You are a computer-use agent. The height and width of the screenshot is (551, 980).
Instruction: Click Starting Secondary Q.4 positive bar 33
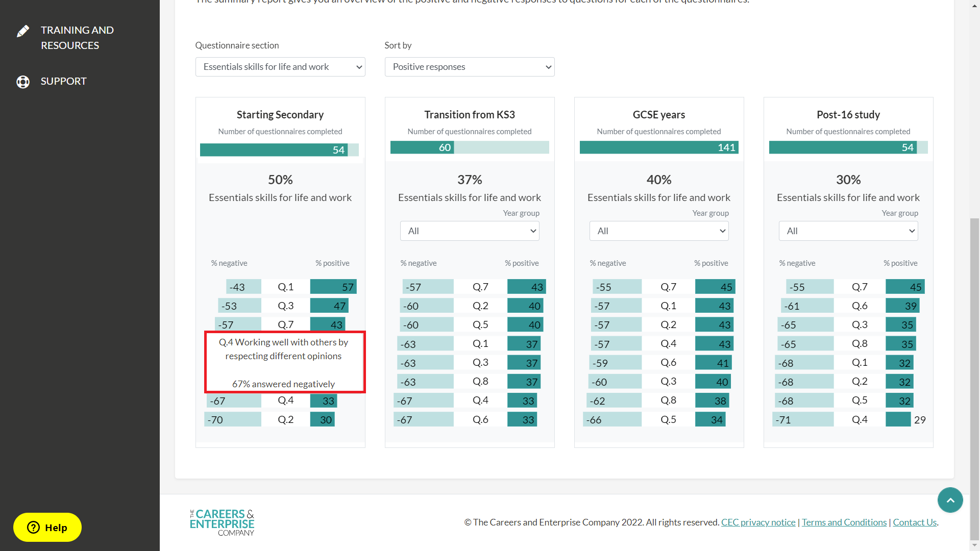[324, 400]
